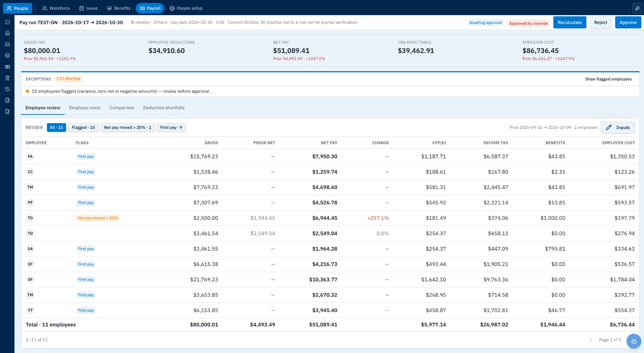Image resolution: width=644 pixels, height=353 pixels.
Task: Open the home icon in sidebar
Action: click(x=7, y=33)
